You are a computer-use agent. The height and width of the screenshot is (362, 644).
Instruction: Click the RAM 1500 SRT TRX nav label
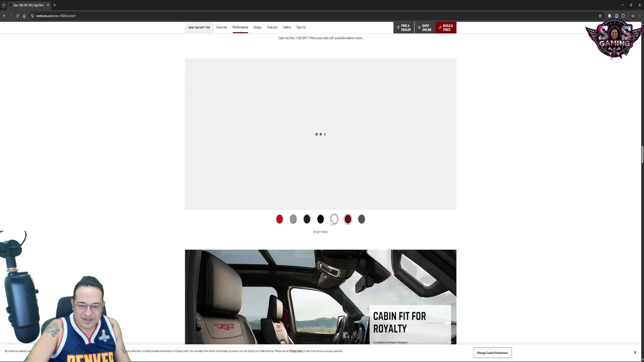point(199,28)
